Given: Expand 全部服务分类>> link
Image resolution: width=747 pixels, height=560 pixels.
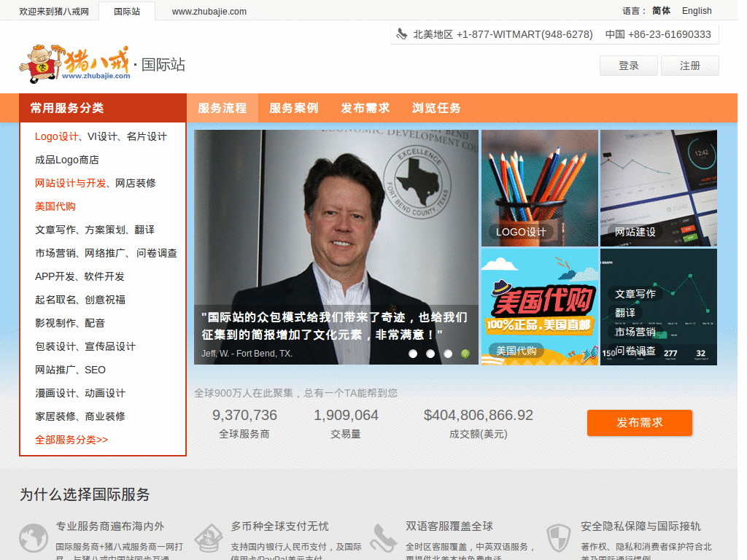Looking at the screenshot, I should [71, 440].
